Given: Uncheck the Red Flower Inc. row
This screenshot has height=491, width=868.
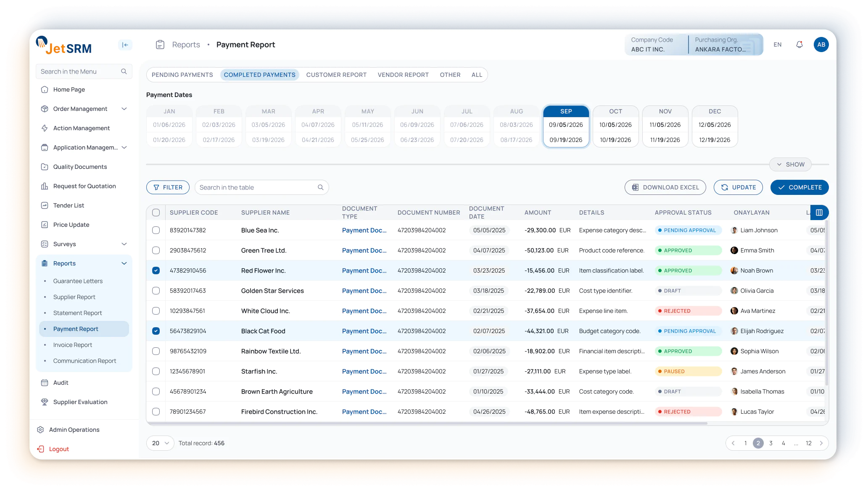Looking at the screenshot, I should (x=156, y=270).
